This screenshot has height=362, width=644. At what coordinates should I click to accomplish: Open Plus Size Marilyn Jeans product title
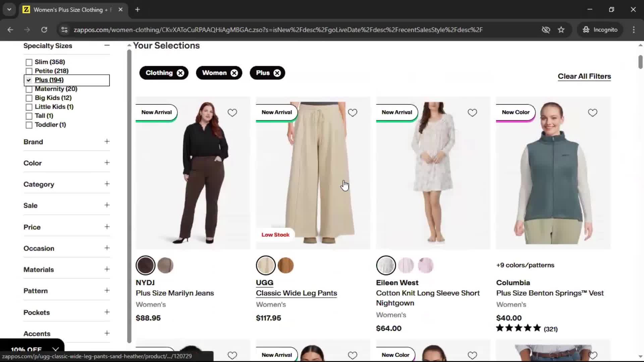(x=175, y=293)
